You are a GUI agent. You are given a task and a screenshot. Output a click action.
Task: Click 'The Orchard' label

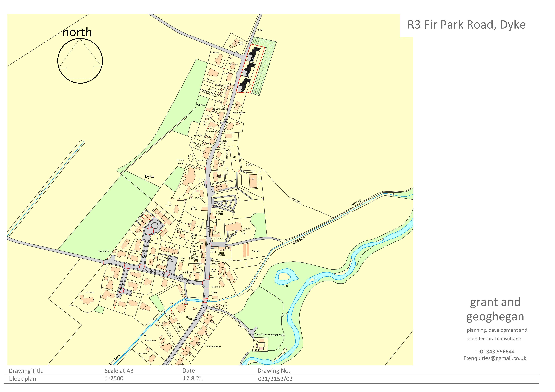[169, 204]
